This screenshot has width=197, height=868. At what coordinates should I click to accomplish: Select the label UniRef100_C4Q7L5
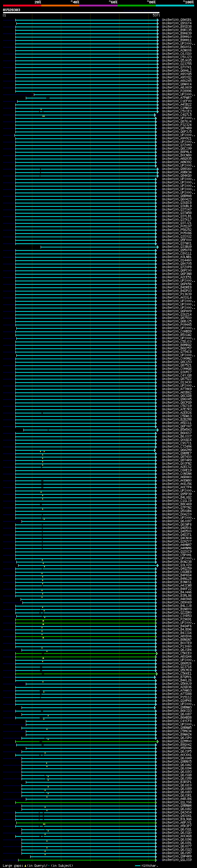point(177,115)
